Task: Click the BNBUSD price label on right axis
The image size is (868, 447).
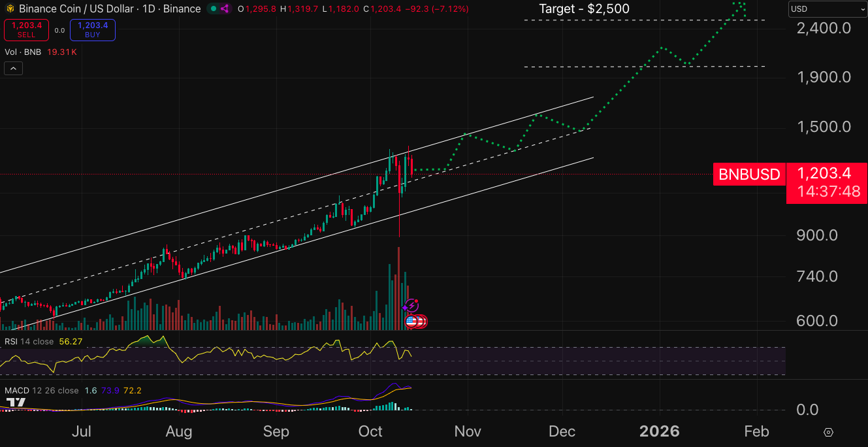Action: [748, 174]
